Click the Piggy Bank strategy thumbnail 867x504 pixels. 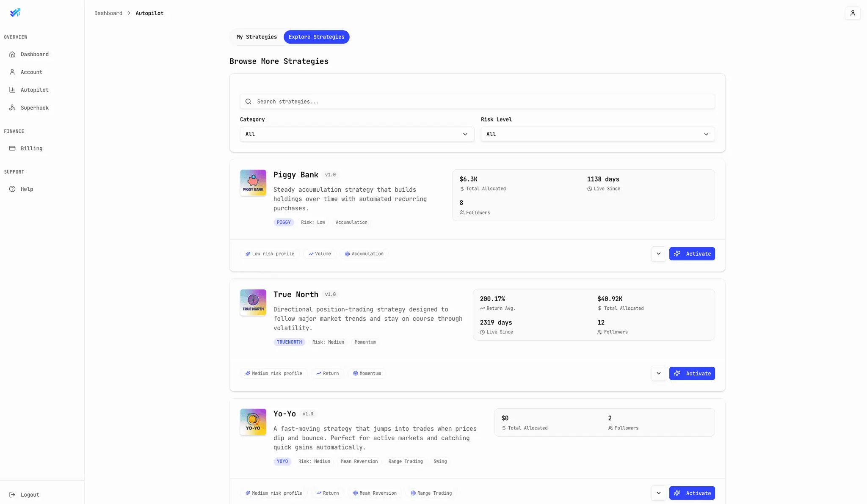coord(253,183)
